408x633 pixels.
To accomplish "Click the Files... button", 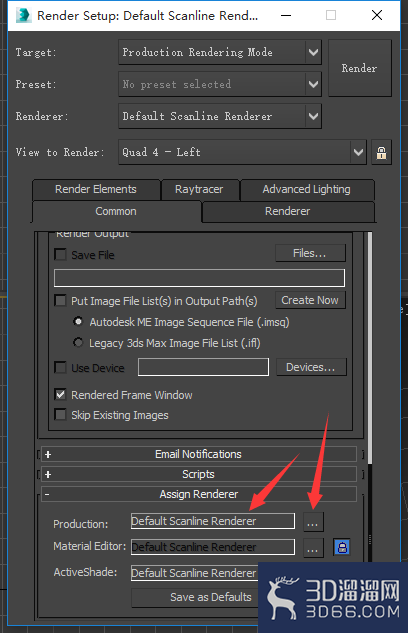I will tap(310, 253).
